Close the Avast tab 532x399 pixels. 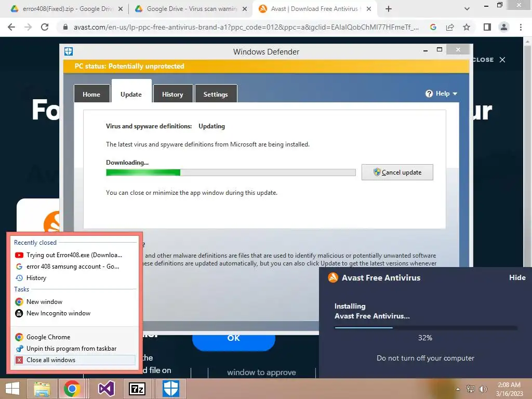click(x=369, y=9)
